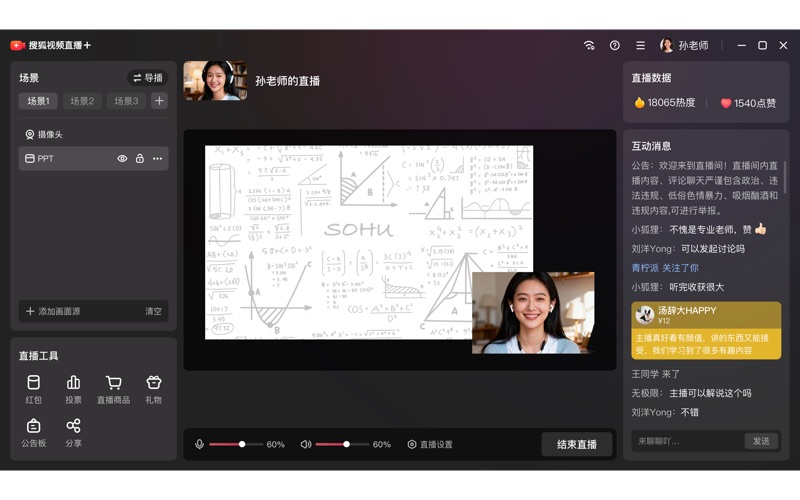800x500 pixels.
Task: Open the hamburger menu in title bar
Action: point(640,46)
